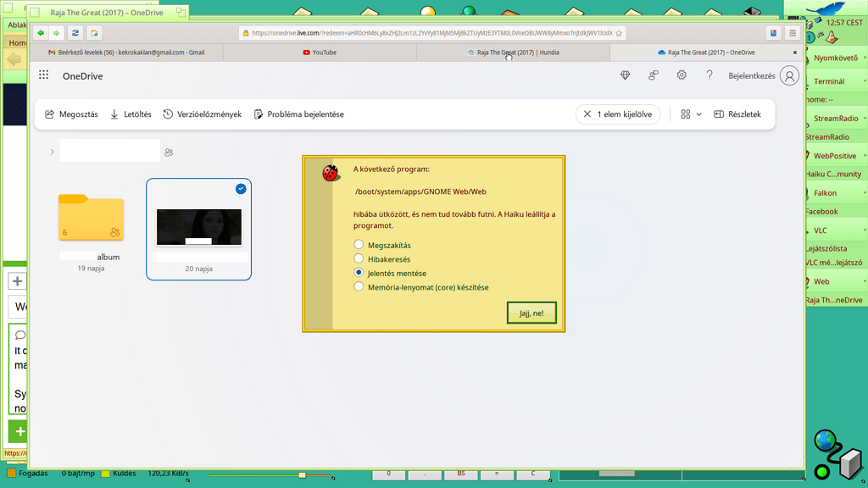Open the view layout dropdown
868x488 pixels.
coord(692,114)
